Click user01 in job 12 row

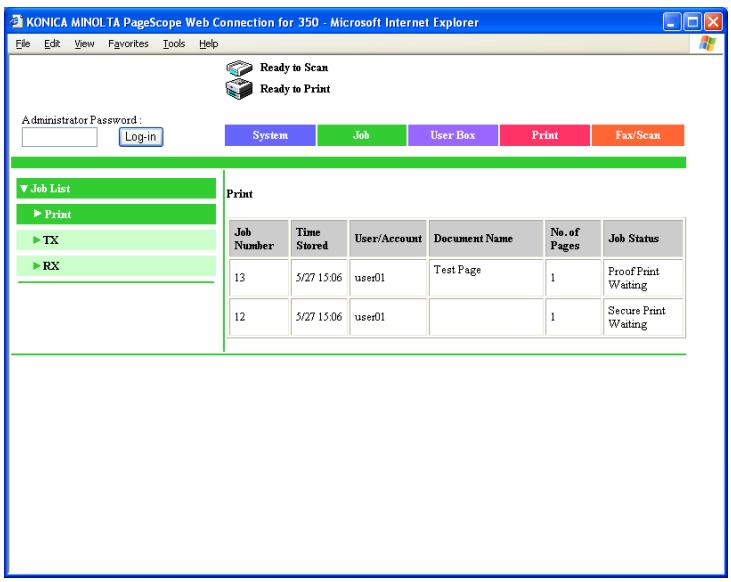pyautogui.click(x=370, y=317)
